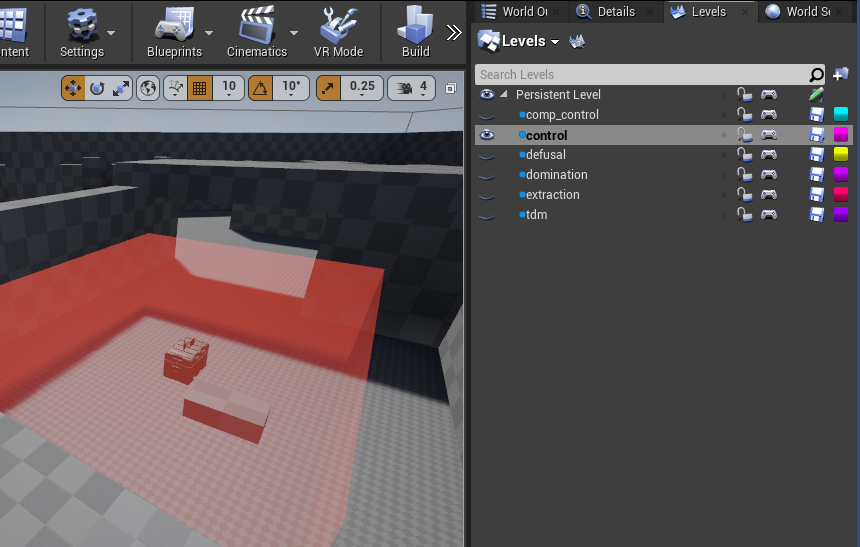860x547 pixels.
Task: Click the add level folder icon
Action: pyautogui.click(x=840, y=74)
